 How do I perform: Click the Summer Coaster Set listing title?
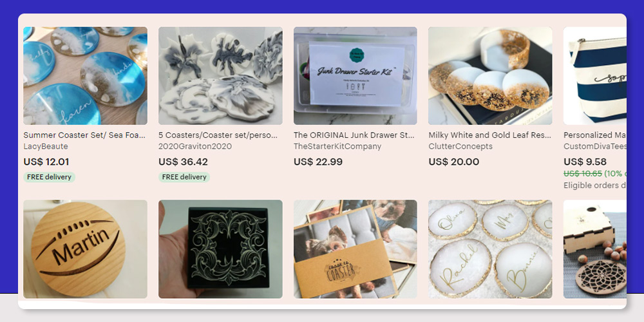click(x=85, y=135)
